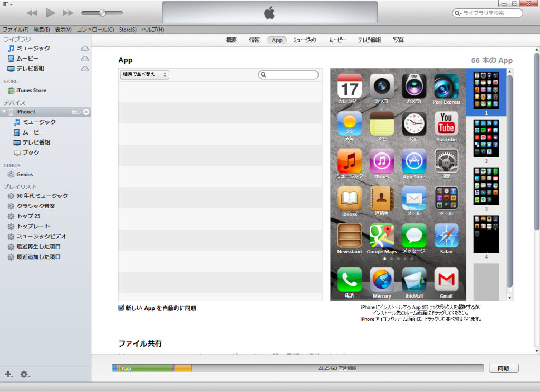Open the File menu
Image resolution: width=540 pixels, height=392 pixels.
click(16, 30)
